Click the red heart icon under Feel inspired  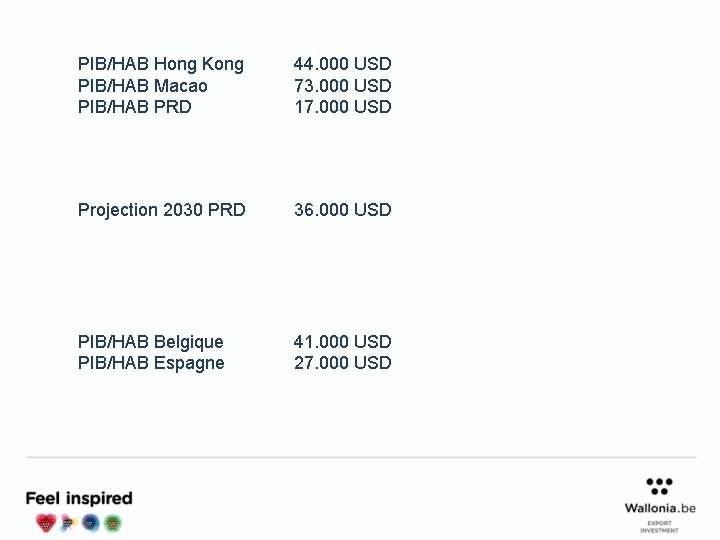click(46, 522)
